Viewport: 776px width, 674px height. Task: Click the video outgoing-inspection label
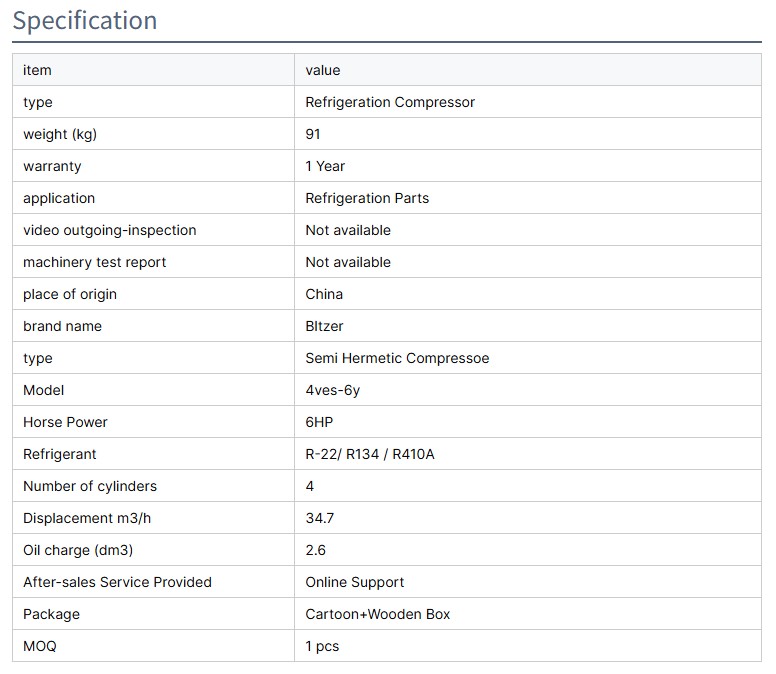(x=110, y=230)
